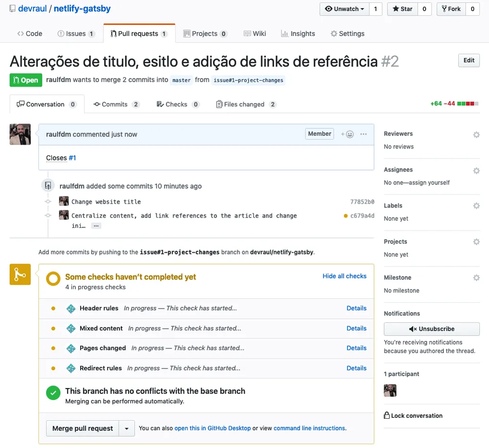Fork the repository
Viewport: 489px width, 448px height.
click(x=451, y=9)
